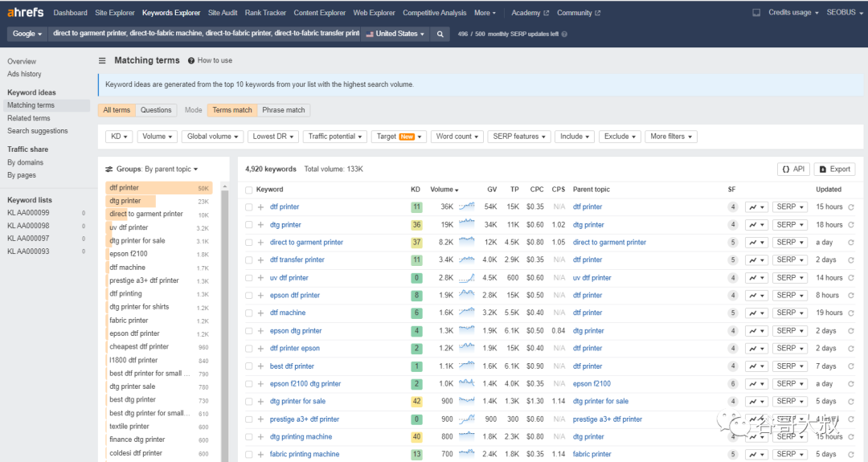The height and width of the screenshot is (462, 868).
Task: Sort the table by Volume column
Action: [x=444, y=190]
